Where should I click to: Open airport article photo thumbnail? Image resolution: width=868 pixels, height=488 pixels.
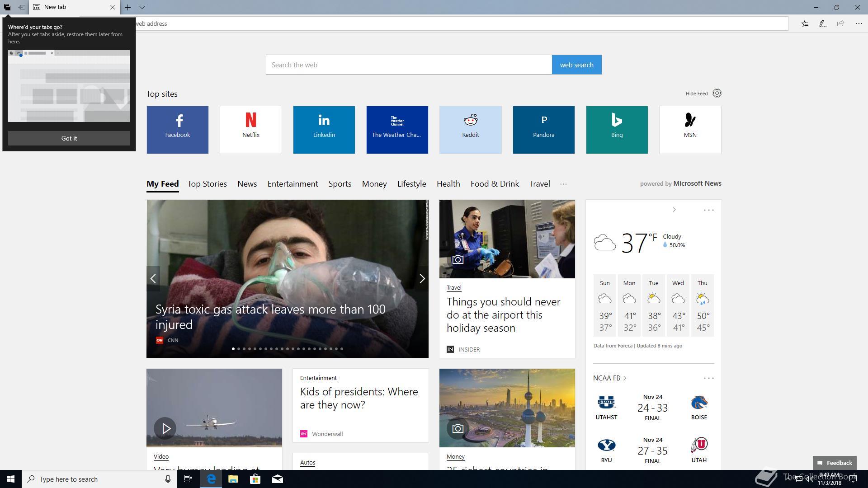507,239
